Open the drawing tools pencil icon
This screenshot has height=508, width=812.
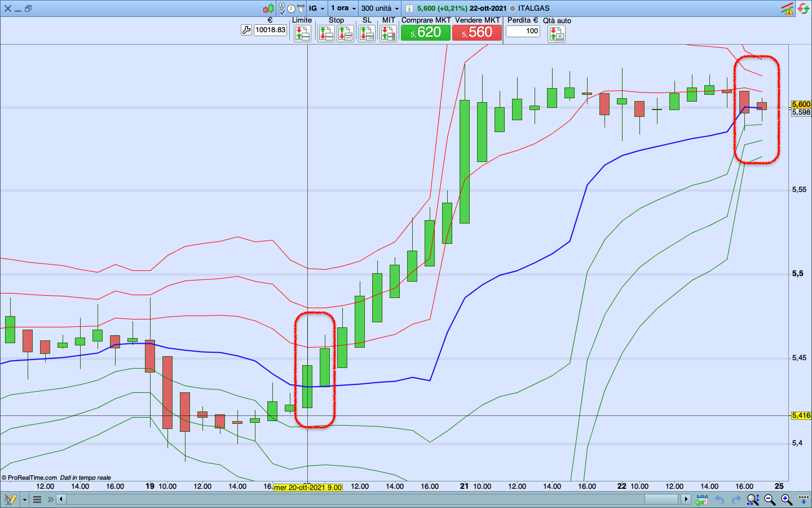coord(10,500)
